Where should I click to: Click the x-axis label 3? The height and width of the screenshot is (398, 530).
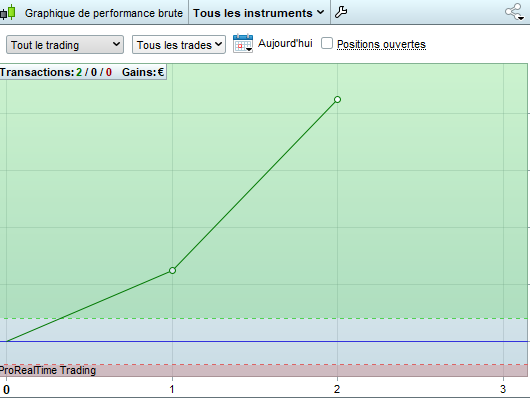(x=503, y=389)
